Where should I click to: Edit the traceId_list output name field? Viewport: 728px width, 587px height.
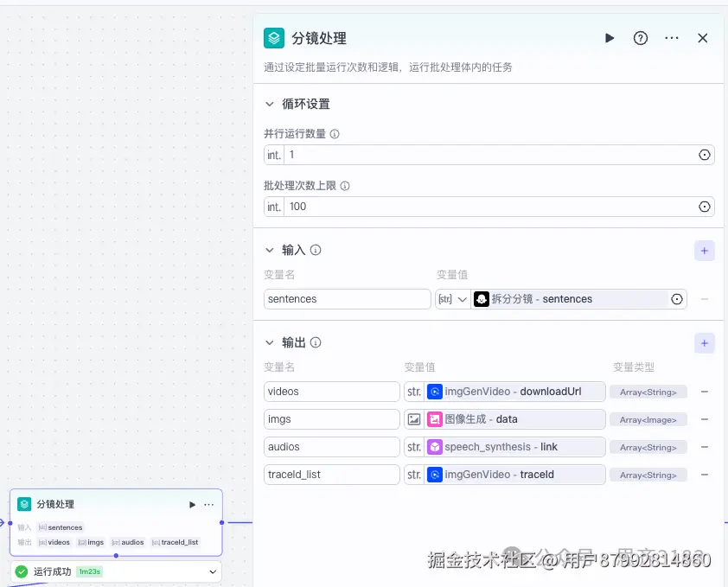[331, 475]
